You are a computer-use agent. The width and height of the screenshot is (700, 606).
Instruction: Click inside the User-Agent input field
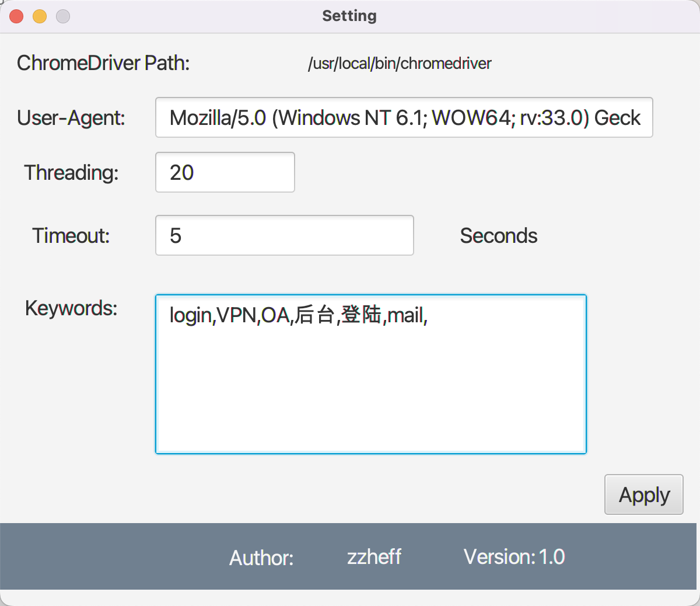coord(404,117)
